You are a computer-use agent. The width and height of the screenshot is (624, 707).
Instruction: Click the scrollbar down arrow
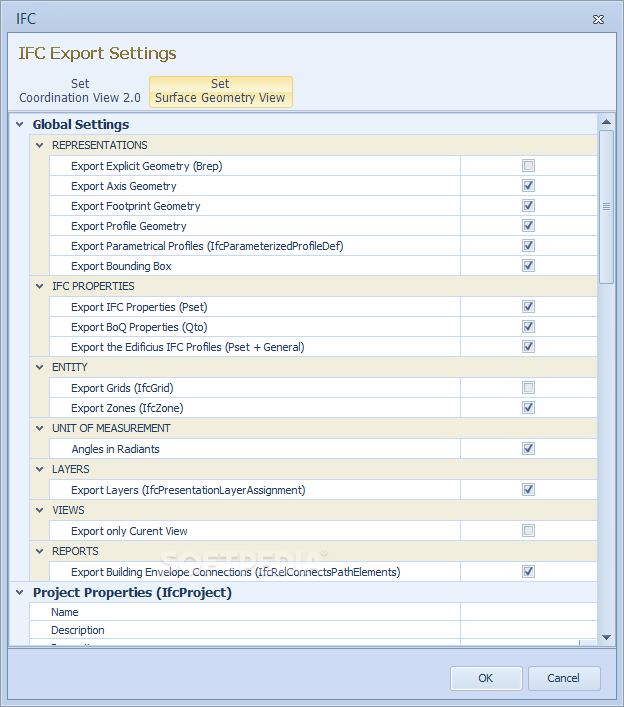coord(606,637)
